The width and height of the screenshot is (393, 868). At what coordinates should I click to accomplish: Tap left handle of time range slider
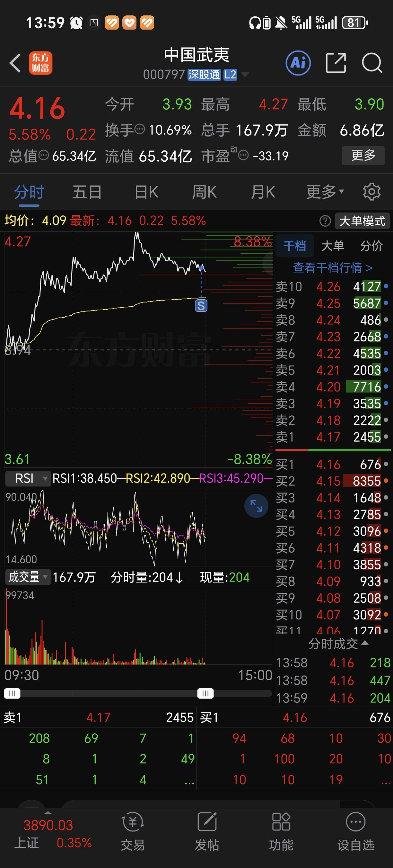(x=12, y=693)
